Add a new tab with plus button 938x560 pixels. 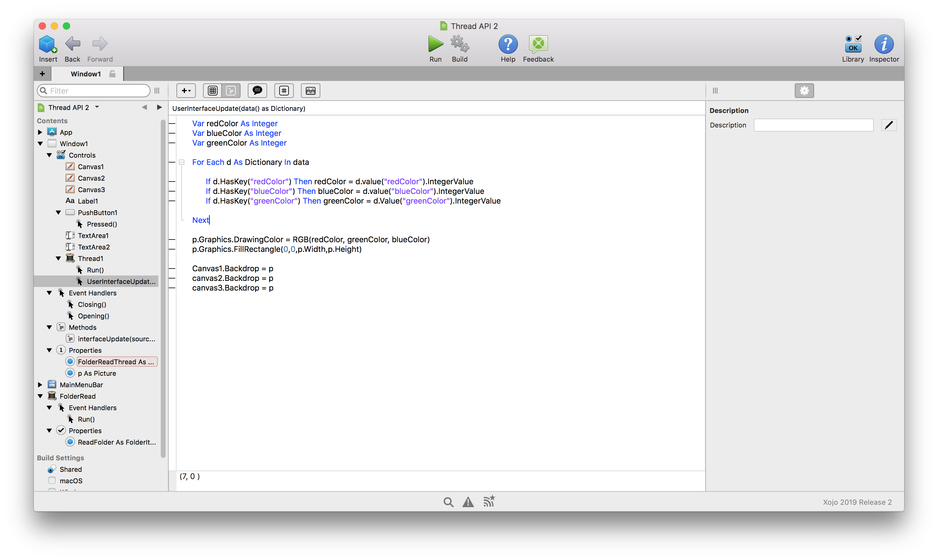click(42, 74)
